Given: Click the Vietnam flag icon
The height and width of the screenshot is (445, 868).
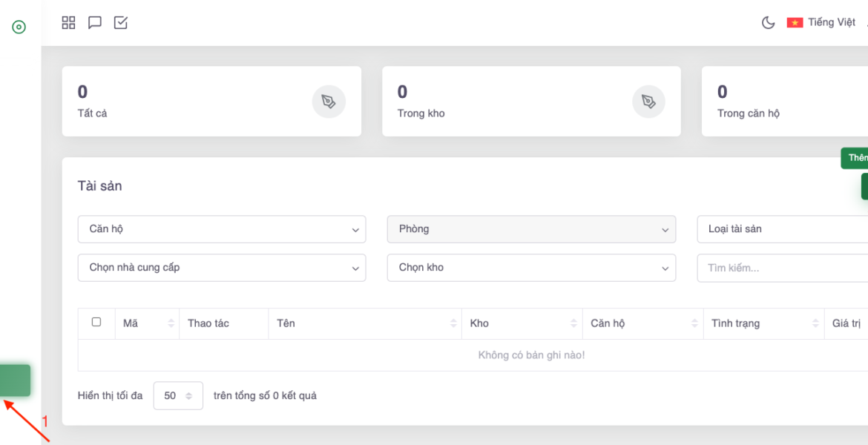Looking at the screenshot, I should point(795,23).
